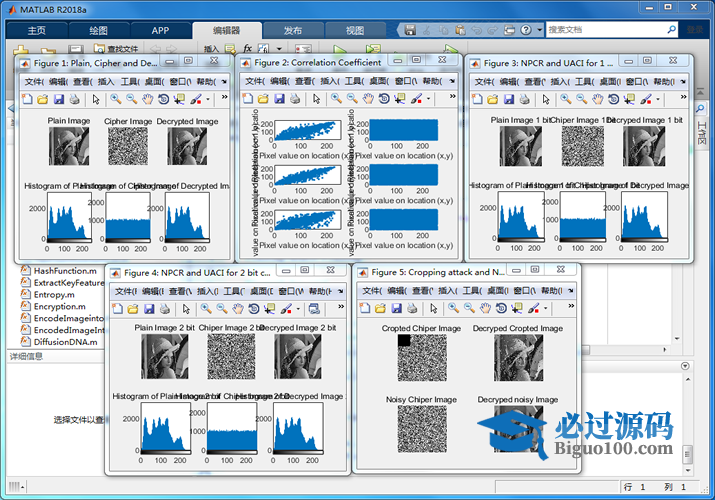Expand toolbar overflow chevron in Figure 2
Screen dimensions: 715x500
(x=452, y=97)
